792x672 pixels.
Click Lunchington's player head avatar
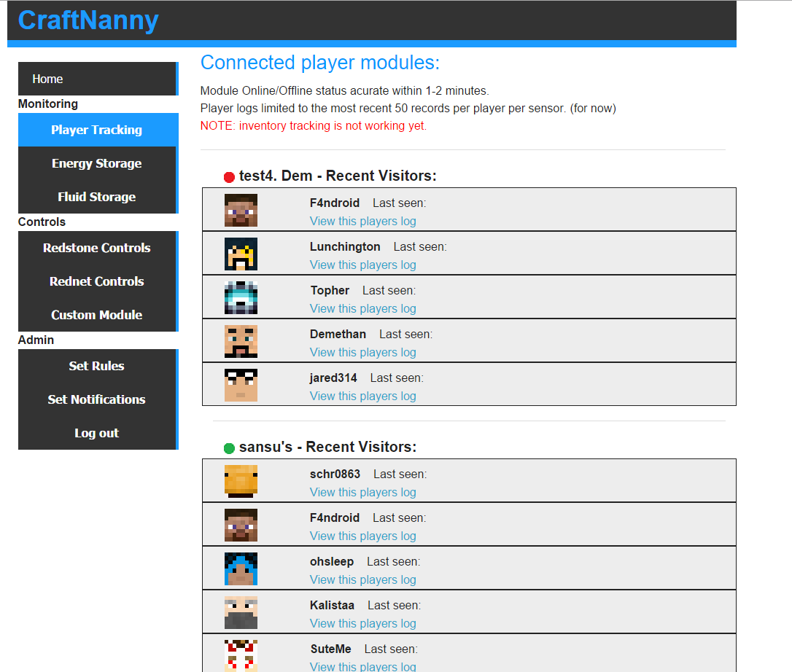(241, 254)
